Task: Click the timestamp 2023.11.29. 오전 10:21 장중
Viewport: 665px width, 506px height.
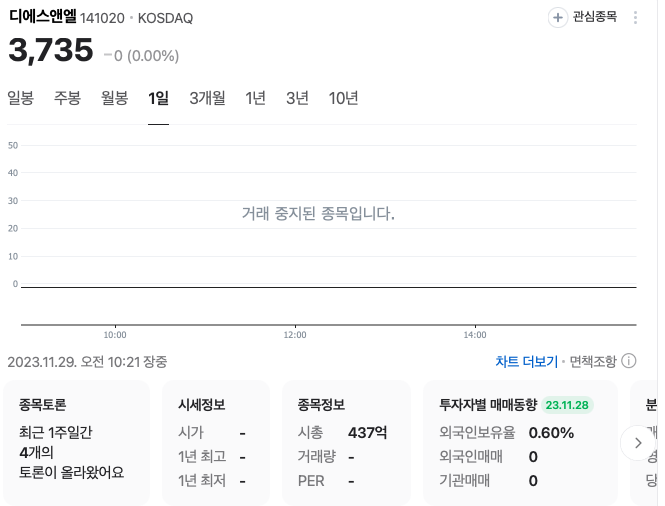Action: [87, 362]
